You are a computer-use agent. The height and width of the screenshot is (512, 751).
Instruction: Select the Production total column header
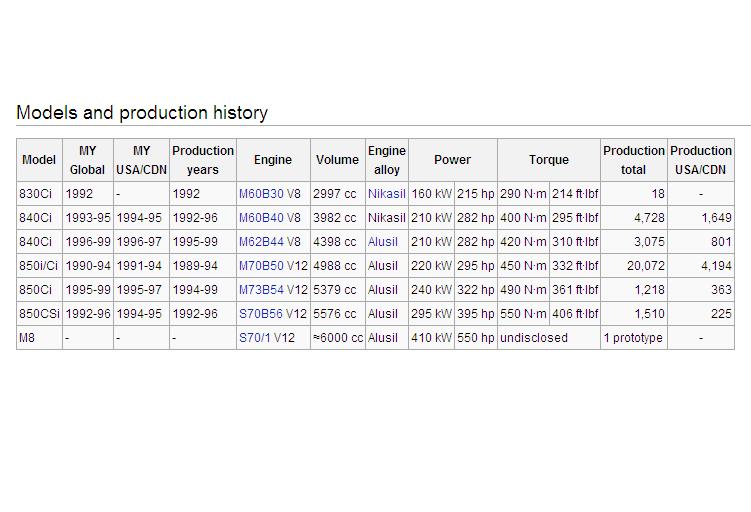pos(633,160)
